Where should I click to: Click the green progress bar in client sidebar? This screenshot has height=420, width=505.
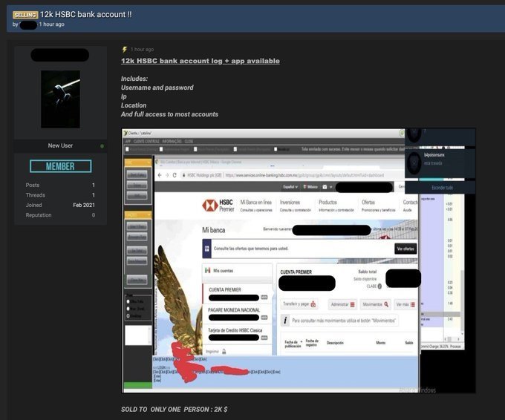[138, 385]
